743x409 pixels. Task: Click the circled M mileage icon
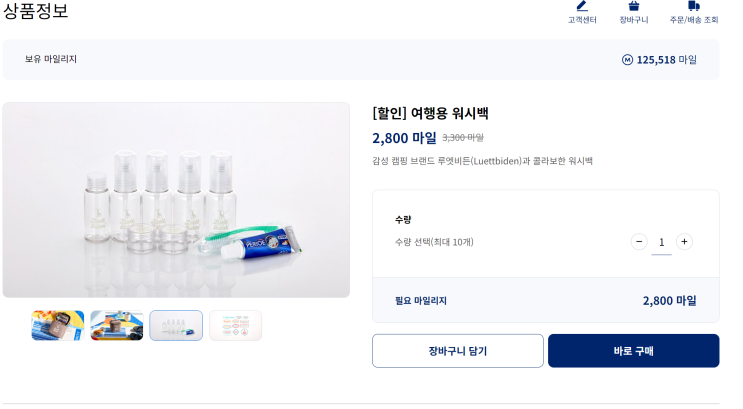point(627,60)
